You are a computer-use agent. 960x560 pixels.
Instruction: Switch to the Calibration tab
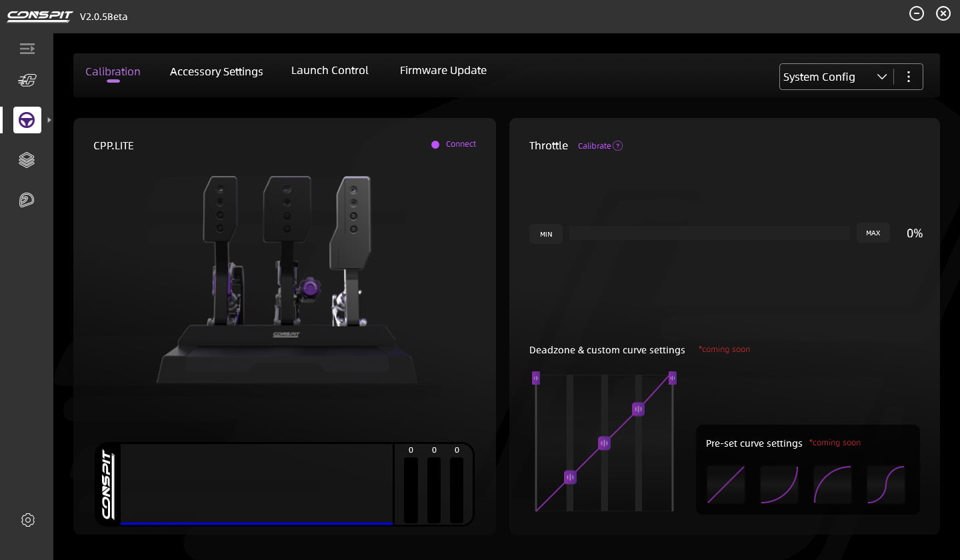click(113, 72)
